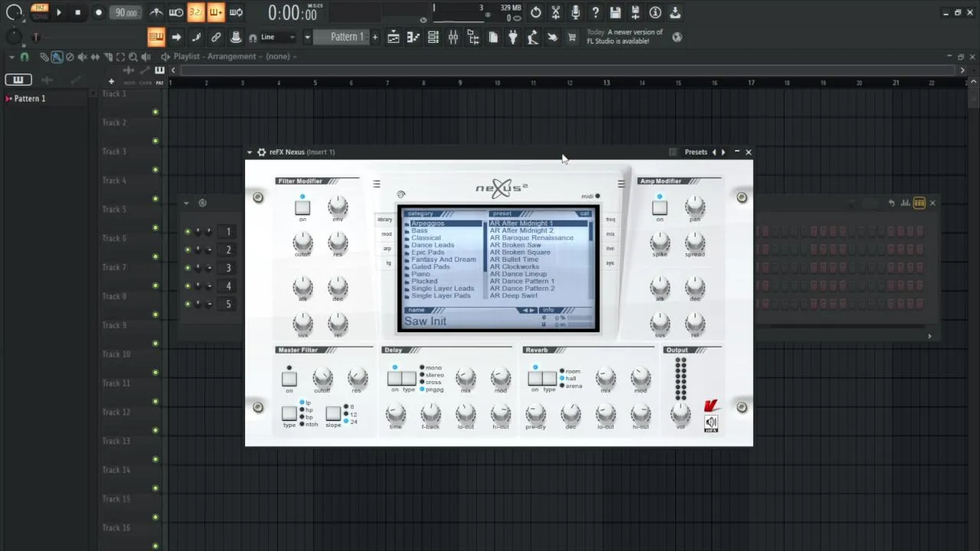Click the project info icon

pyautogui.click(x=655, y=12)
